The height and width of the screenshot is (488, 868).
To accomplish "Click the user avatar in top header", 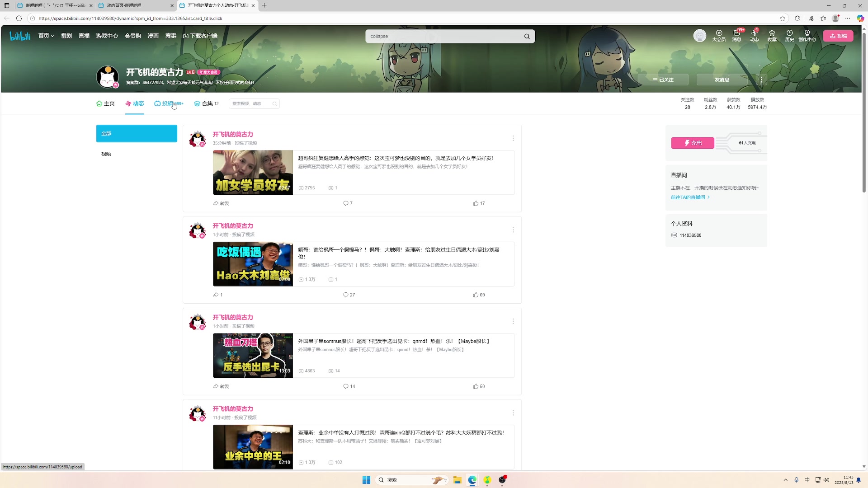I will [699, 36].
